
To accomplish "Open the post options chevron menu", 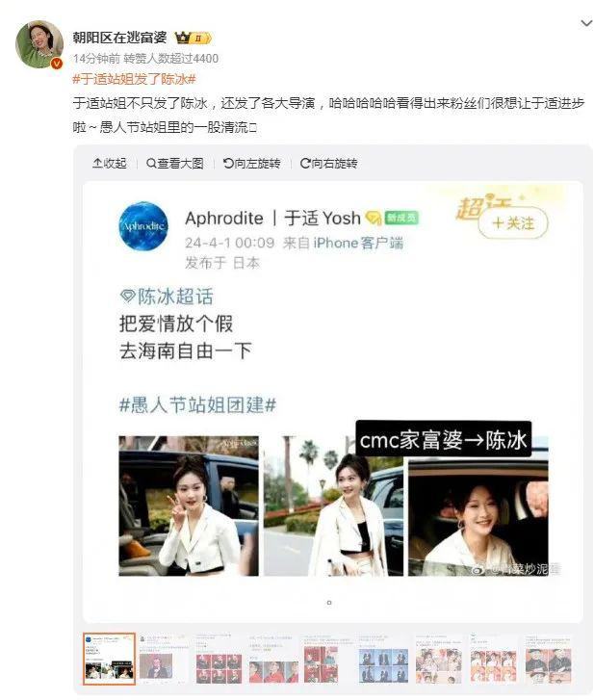I will (x=586, y=23).
